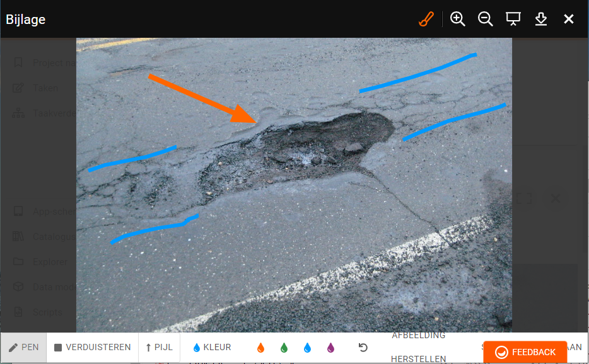This screenshot has height=364, width=589.
Task: Choose the purple color drop
Action: point(330,348)
